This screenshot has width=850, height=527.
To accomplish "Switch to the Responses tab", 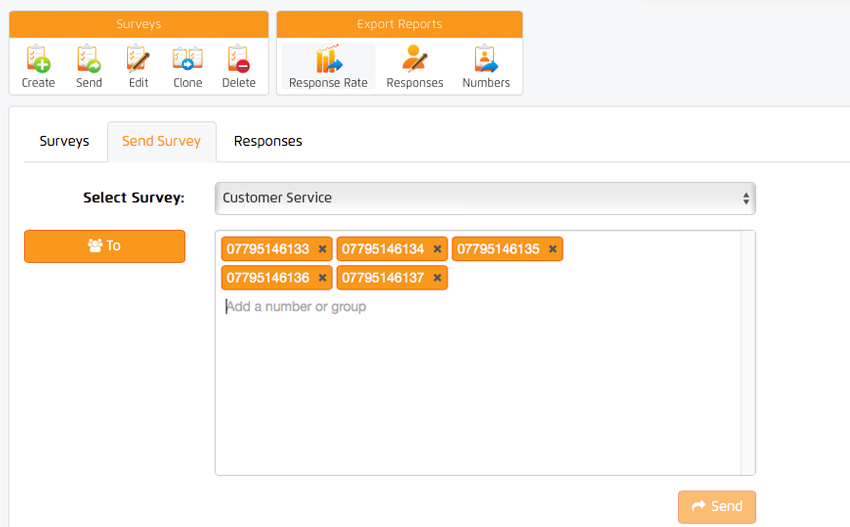I will tap(268, 141).
